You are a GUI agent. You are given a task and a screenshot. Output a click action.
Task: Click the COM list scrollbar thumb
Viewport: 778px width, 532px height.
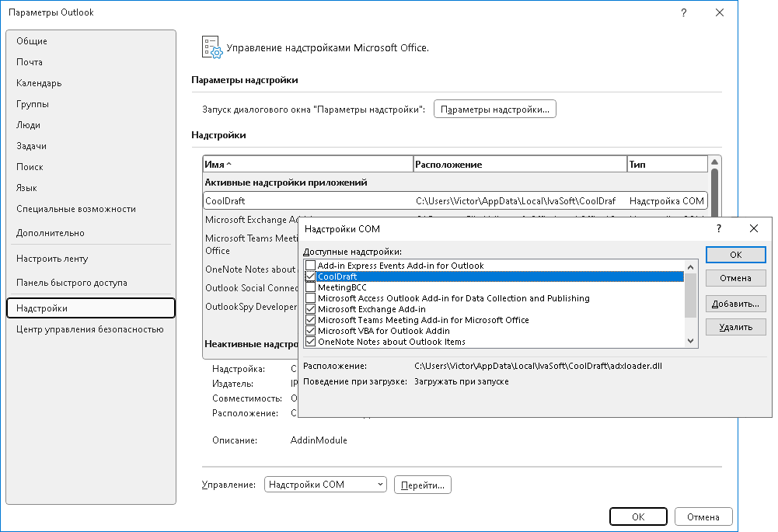690,295
